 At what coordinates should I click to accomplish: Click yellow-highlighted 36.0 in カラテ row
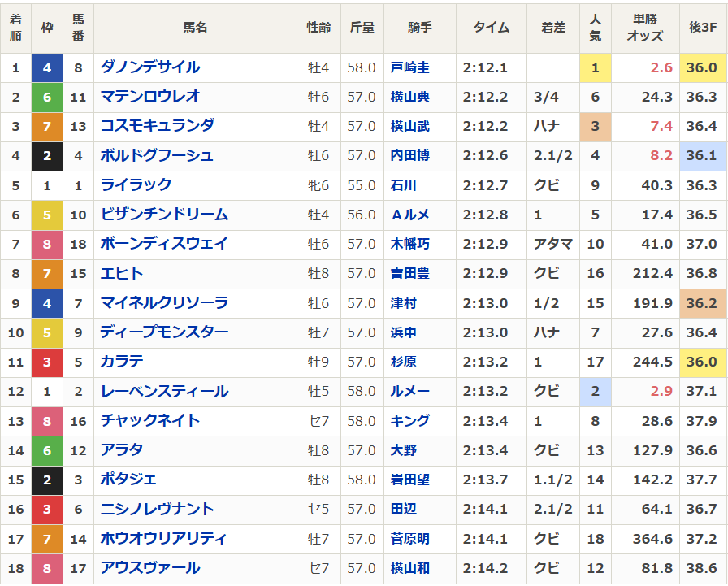(701, 362)
